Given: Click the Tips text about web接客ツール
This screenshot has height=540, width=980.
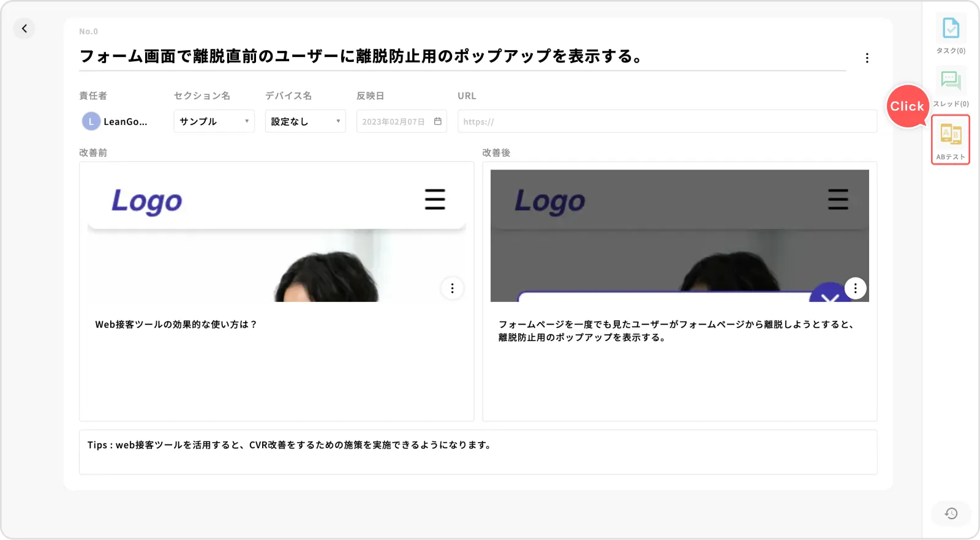Looking at the screenshot, I should tap(290, 445).
